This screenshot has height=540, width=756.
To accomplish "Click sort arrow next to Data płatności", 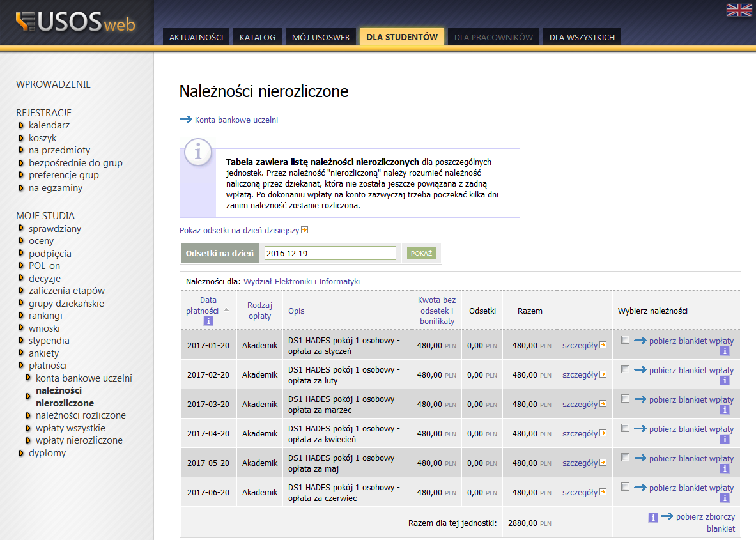I will [226, 310].
